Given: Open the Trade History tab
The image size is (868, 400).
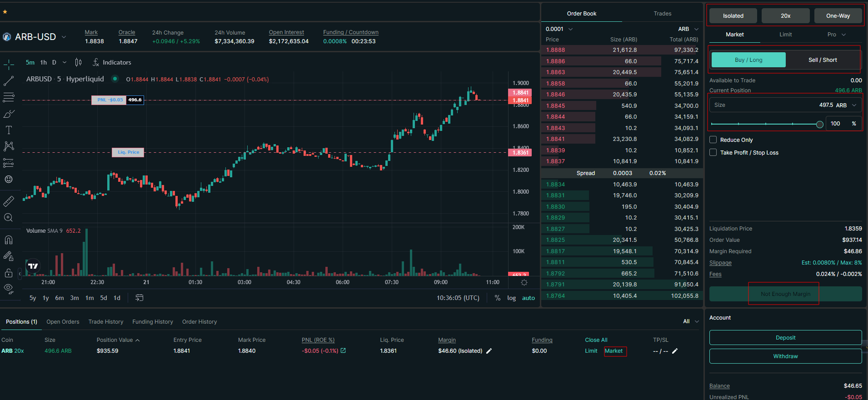Looking at the screenshot, I should pyautogui.click(x=106, y=322).
